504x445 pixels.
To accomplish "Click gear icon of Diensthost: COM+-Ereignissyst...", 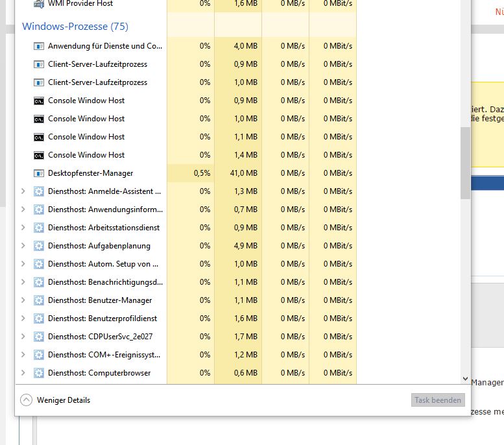I will [x=39, y=355].
